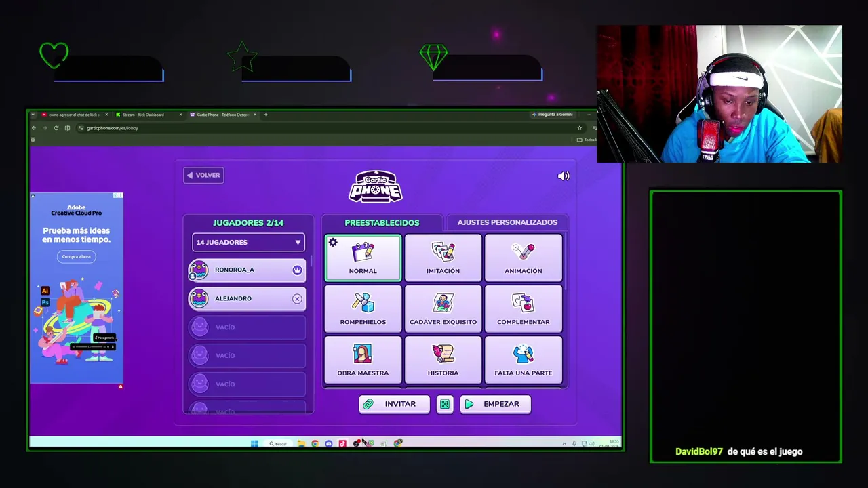
Task: Open a new browser tab
Action: point(266,115)
